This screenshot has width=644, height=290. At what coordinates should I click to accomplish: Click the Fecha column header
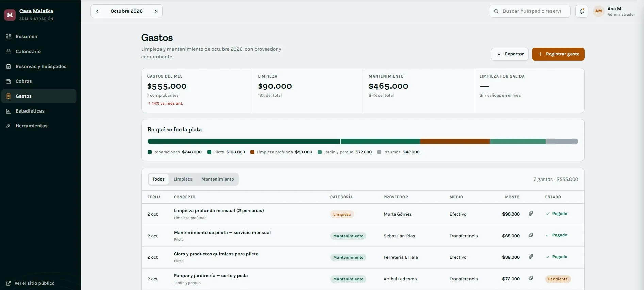(x=154, y=197)
